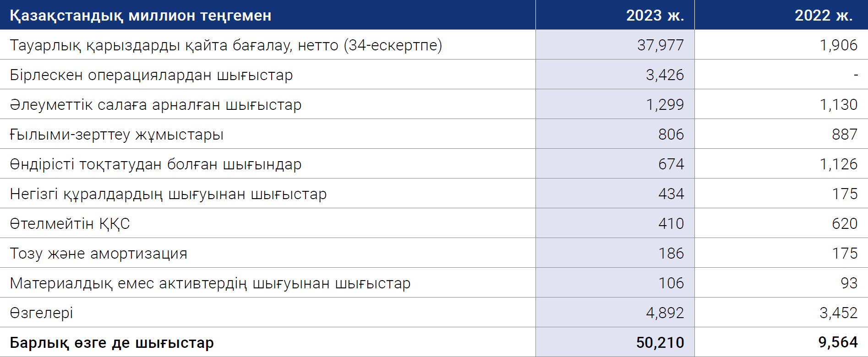Click the value 1,299
868x357 pixels.
click(x=665, y=105)
